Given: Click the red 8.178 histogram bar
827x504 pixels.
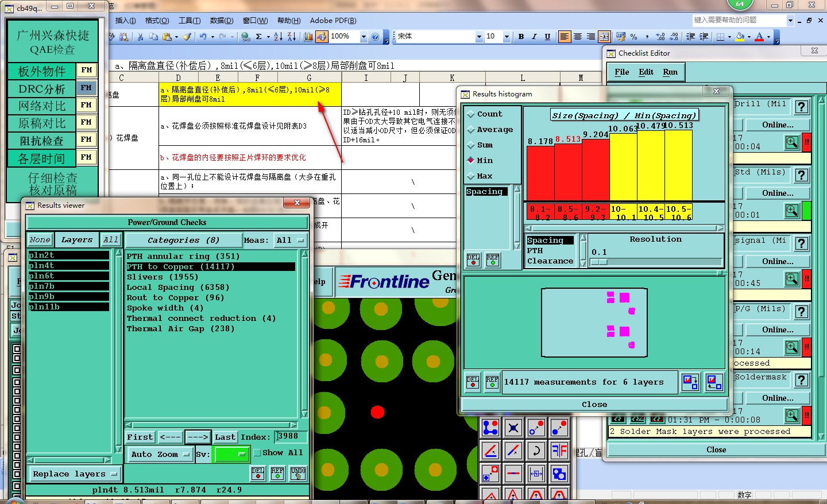Looking at the screenshot, I should (540, 173).
